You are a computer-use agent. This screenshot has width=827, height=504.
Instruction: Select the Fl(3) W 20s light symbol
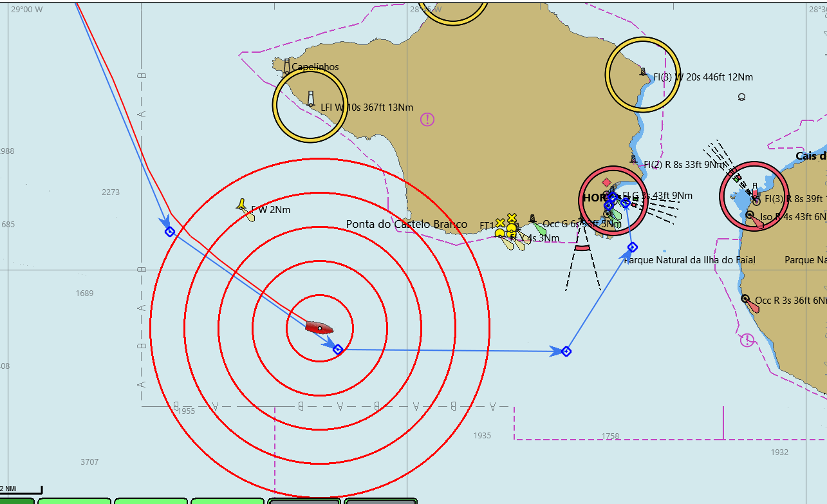(x=642, y=71)
